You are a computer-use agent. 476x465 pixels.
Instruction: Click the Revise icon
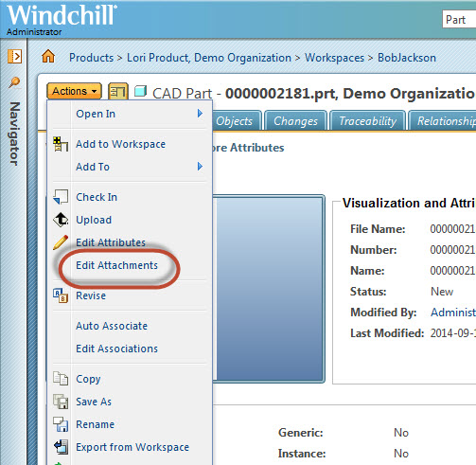click(61, 295)
